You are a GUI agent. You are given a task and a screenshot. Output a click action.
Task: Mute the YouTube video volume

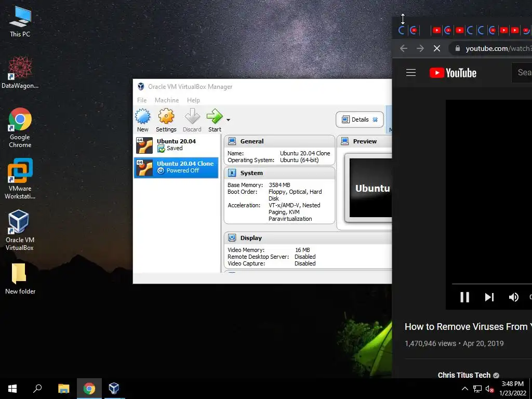point(514,297)
